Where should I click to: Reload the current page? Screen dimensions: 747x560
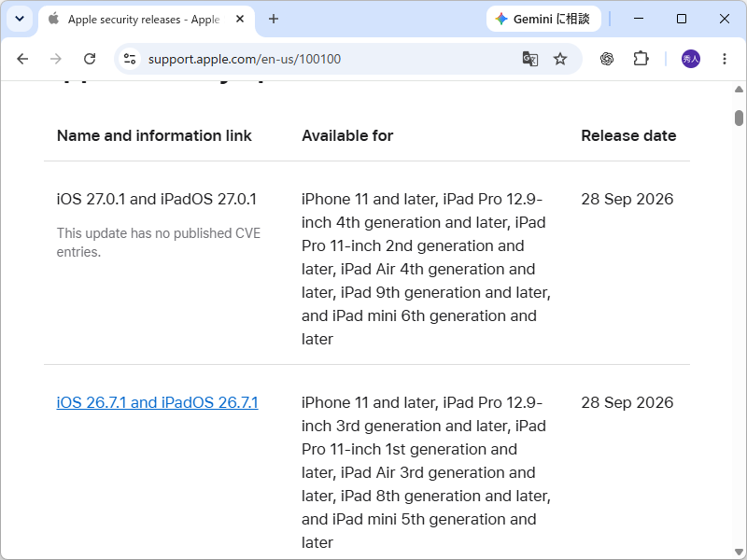click(90, 59)
